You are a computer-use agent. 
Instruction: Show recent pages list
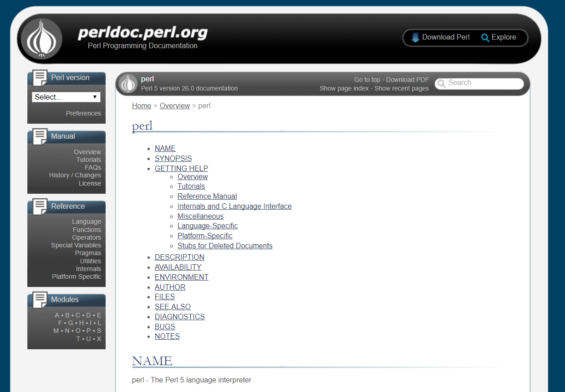coord(401,88)
